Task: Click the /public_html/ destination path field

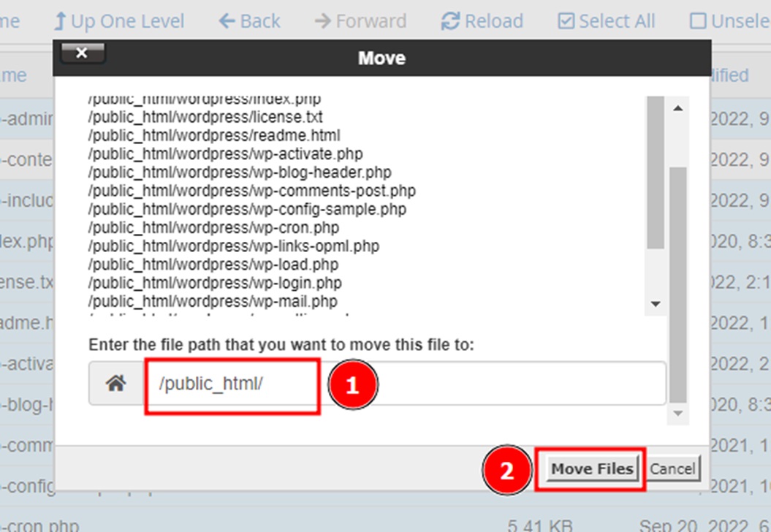Action: click(405, 383)
